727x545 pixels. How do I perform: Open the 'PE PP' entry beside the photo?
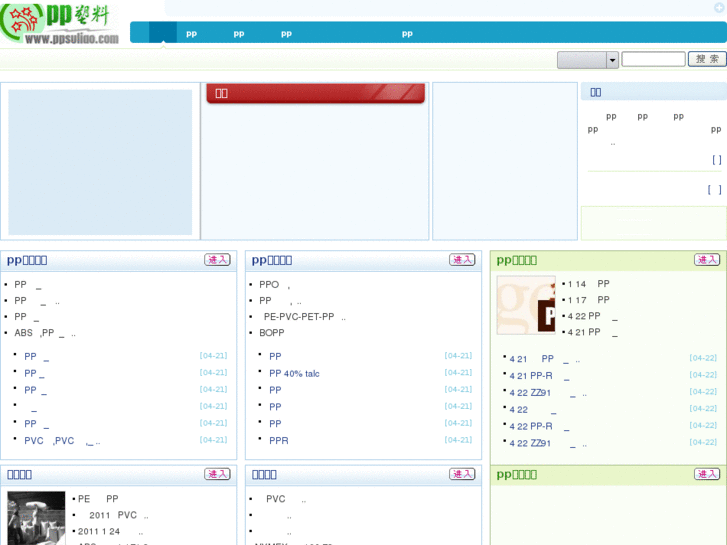(98, 499)
